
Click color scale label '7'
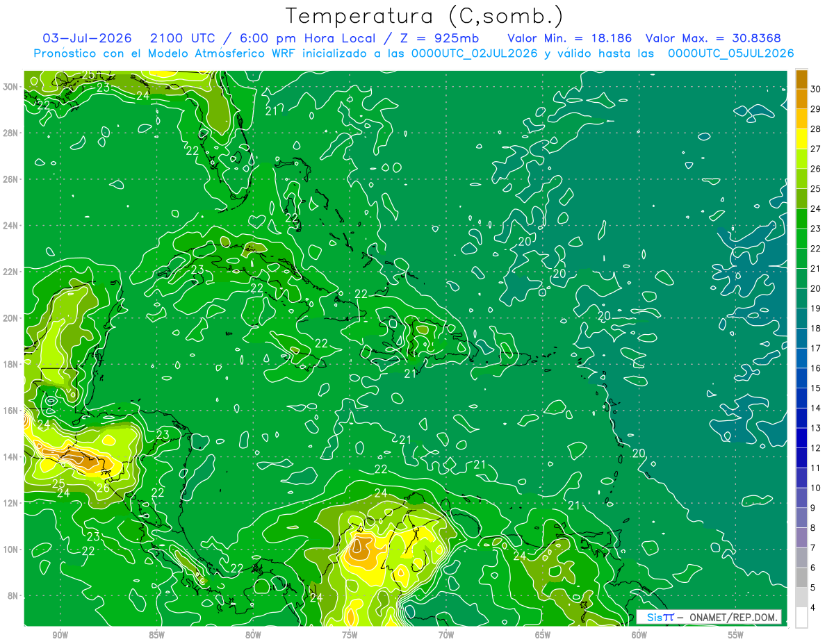813,547
